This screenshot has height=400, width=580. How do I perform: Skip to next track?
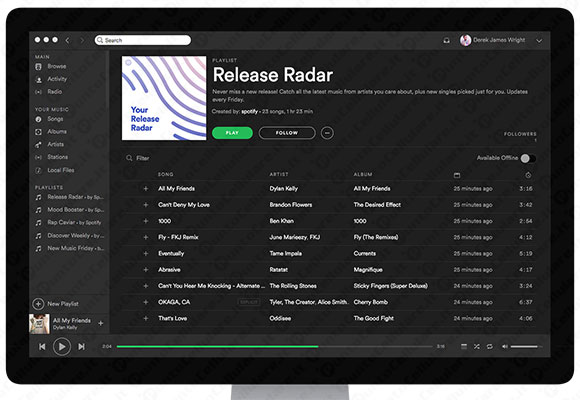point(81,347)
